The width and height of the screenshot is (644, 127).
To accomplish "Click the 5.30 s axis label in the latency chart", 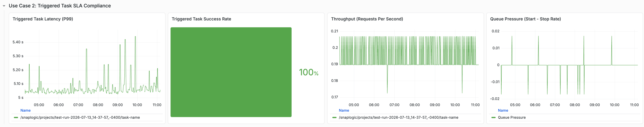I will click(18, 56).
